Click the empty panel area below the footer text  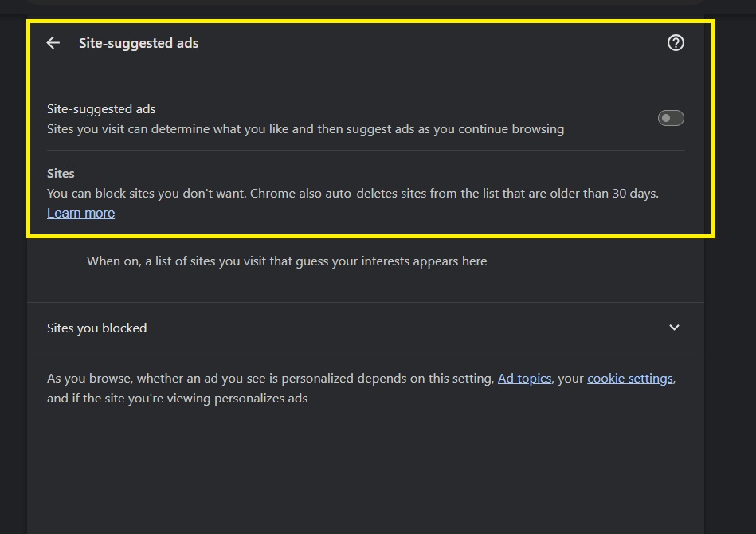point(366,470)
